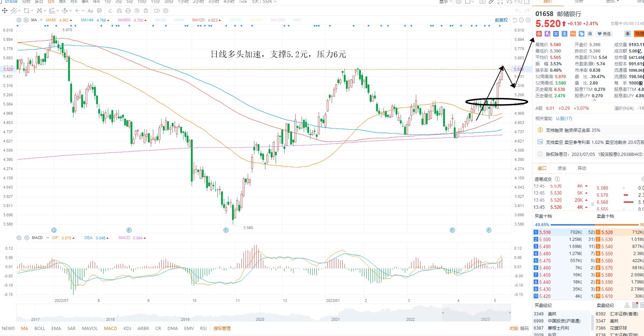Click the Q marker below July 2022
The width and height of the screenshot is (644, 336).
[x=54, y=230]
